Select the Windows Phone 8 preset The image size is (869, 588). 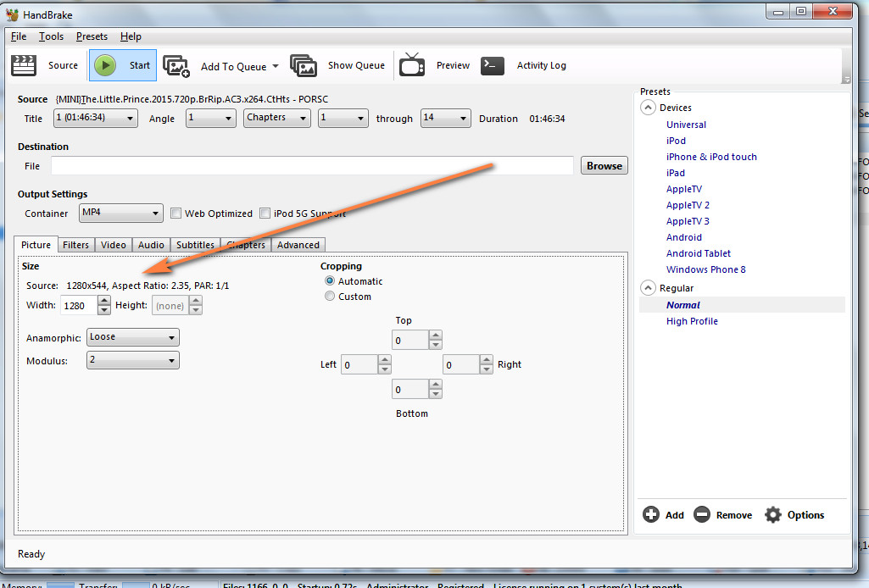tap(705, 269)
